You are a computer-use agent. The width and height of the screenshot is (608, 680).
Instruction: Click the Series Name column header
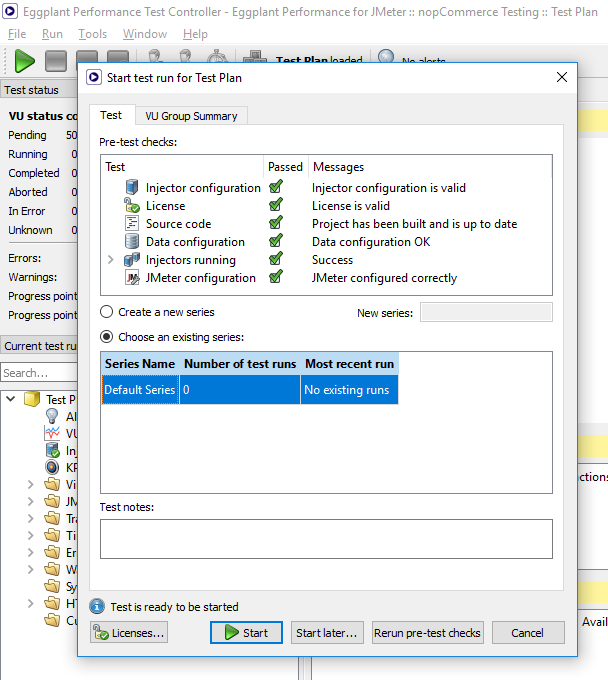(140, 363)
